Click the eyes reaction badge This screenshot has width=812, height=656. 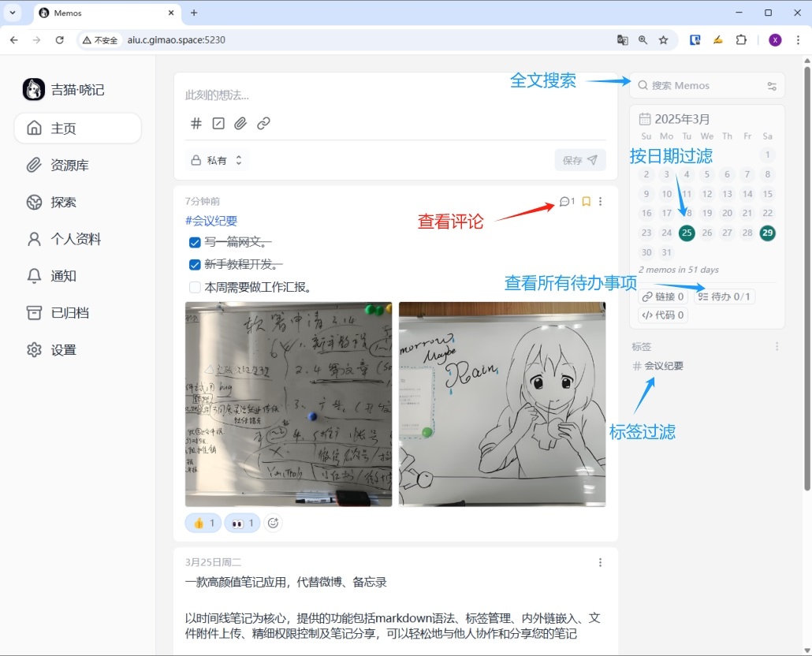click(242, 523)
